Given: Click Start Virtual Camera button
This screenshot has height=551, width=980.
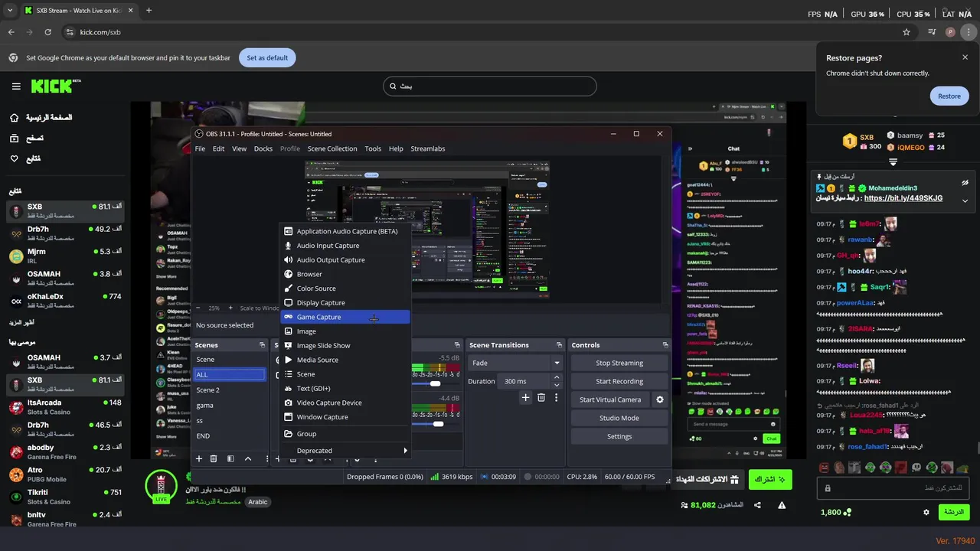Looking at the screenshot, I should pyautogui.click(x=610, y=399).
